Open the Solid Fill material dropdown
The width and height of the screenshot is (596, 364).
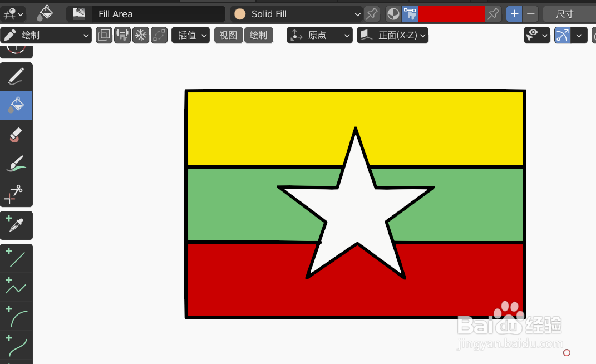coord(297,14)
